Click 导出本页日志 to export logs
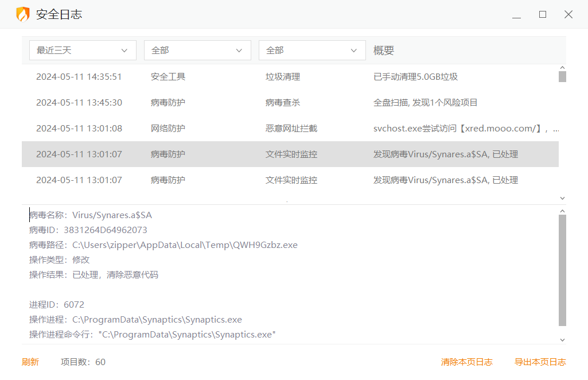This screenshot has width=588, height=380. (x=540, y=362)
